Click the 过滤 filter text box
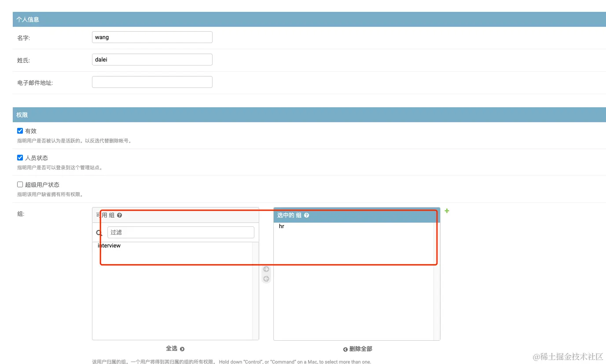This screenshot has width=606, height=364. coord(181,233)
